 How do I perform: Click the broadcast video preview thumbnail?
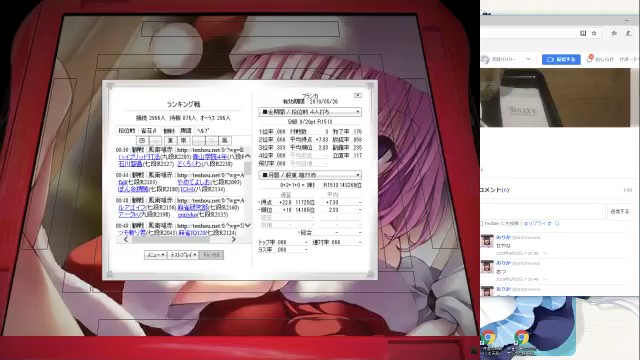[555, 98]
